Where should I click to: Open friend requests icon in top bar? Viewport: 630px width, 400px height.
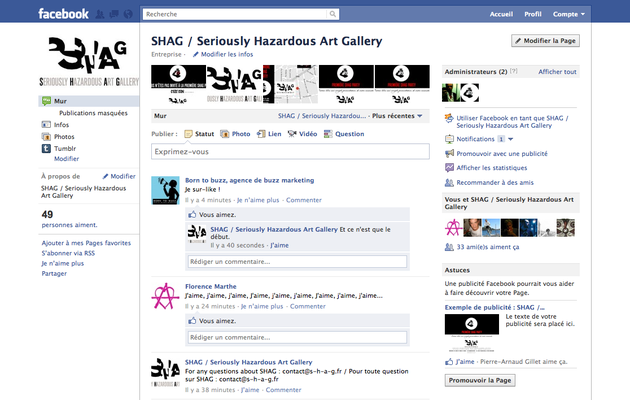coord(100,14)
